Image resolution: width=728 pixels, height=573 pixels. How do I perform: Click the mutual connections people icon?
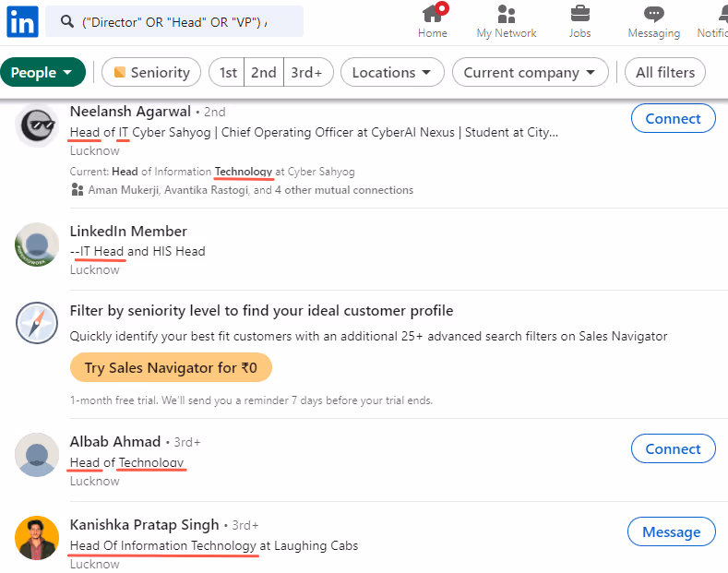click(78, 189)
